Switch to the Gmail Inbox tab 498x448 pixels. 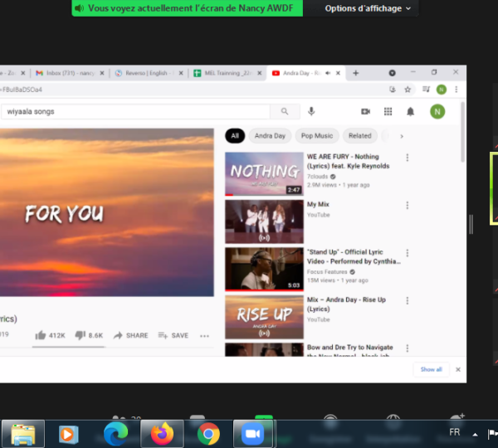tap(70, 73)
